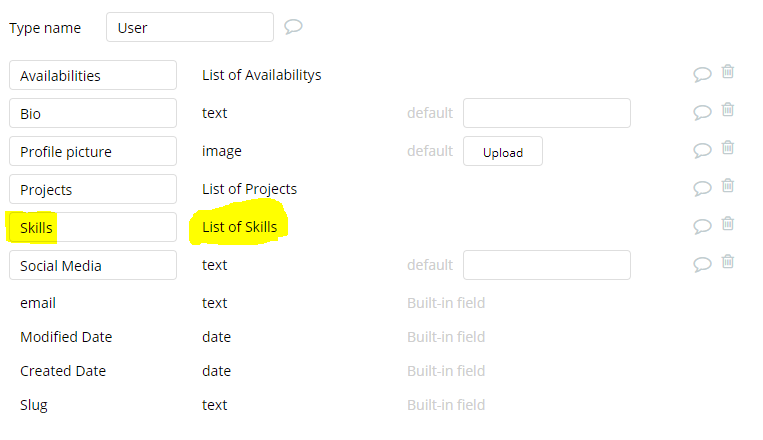Image resolution: width=763 pixels, height=440 pixels.
Task: Open comment for Profile picture field
Action: (702, 150)
